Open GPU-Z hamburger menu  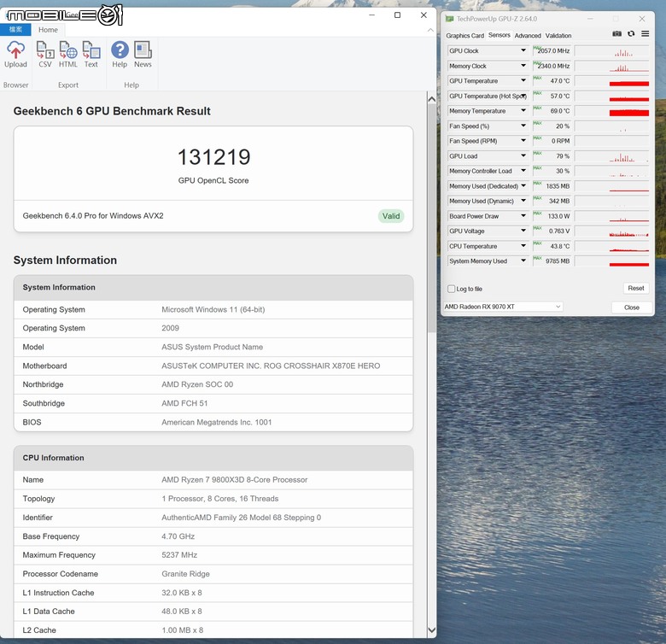pyautogui.click(x=646, y=34)
